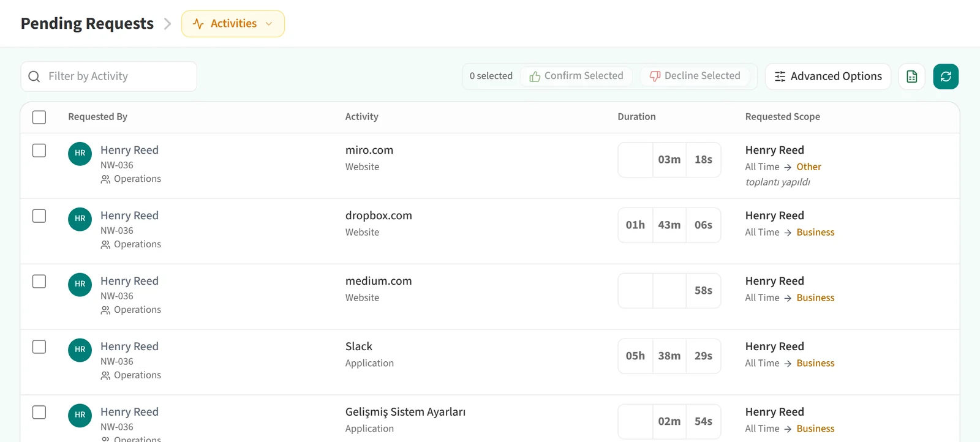Image resolution: width=980 pixels, height=442 pixels.
Task: Click the dropbox.com activity name
Action: tap(379, 215)
